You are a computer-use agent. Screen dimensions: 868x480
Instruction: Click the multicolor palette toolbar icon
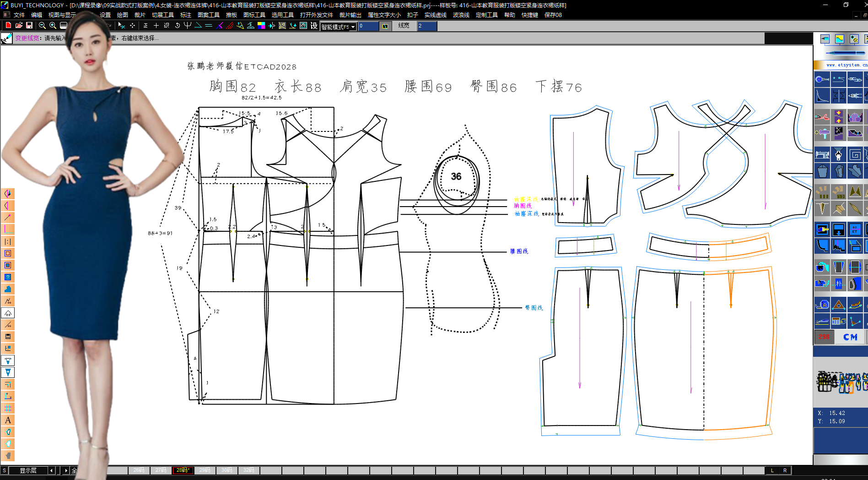coord(261,26)
